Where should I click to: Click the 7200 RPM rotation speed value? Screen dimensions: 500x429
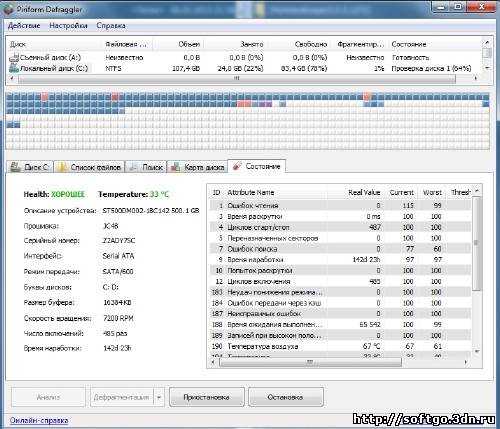pyautogui.click(x=118, y=318)
